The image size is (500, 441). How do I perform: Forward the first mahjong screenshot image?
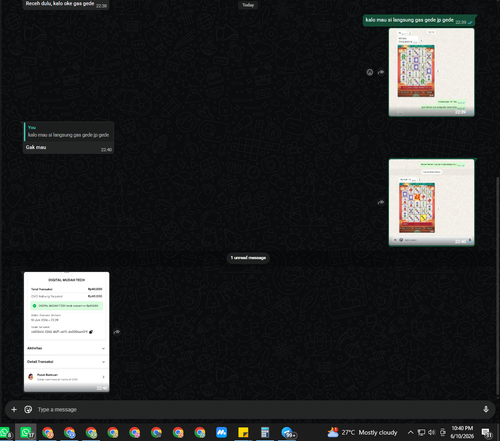tap(381, 72)
